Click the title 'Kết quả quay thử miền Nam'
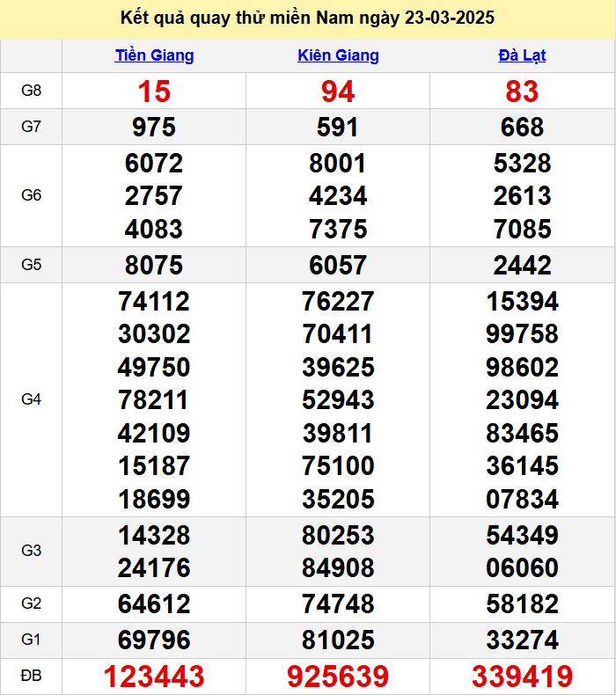The height and width of the screenshot is (695, 616). [x=238, y=18]
